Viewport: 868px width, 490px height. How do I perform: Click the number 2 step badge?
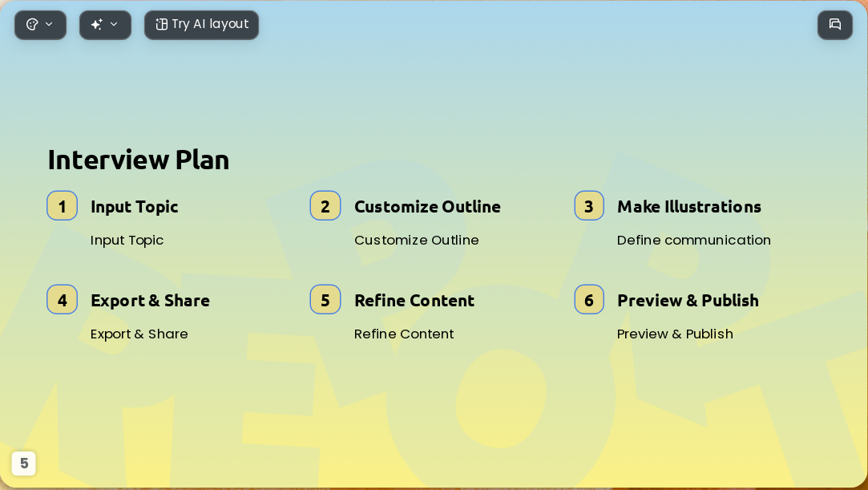(x=325, y=206)
